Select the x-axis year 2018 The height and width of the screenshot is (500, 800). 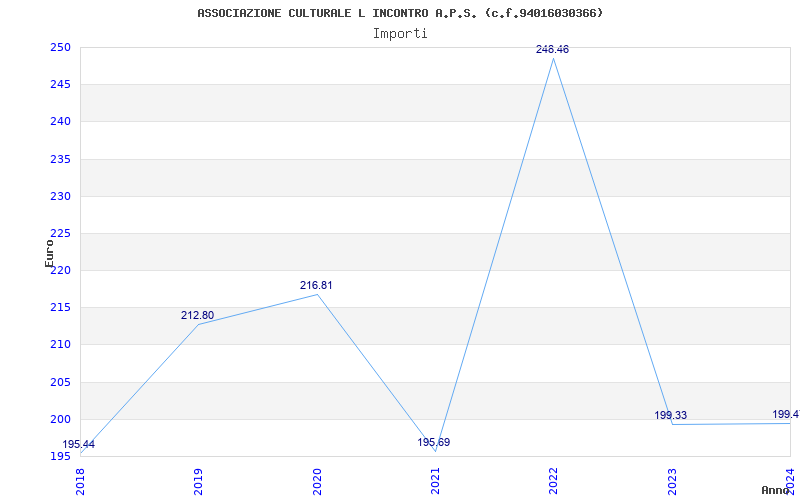coord(80,481)
